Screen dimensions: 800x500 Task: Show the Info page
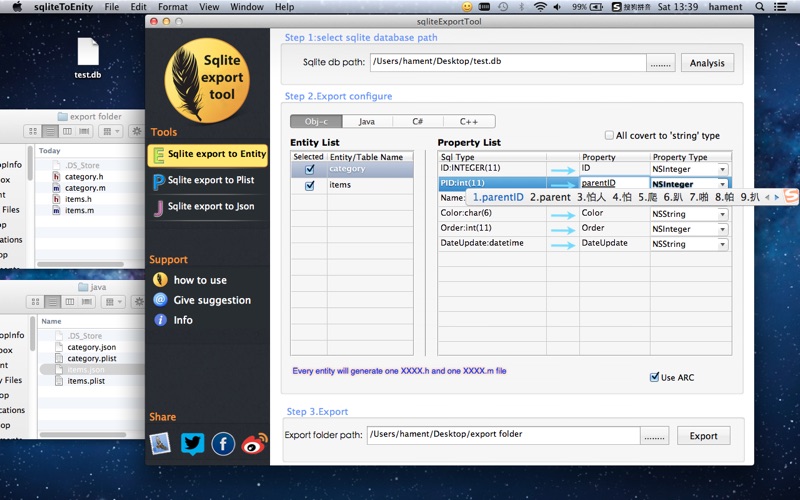click(x=173, y=320)
